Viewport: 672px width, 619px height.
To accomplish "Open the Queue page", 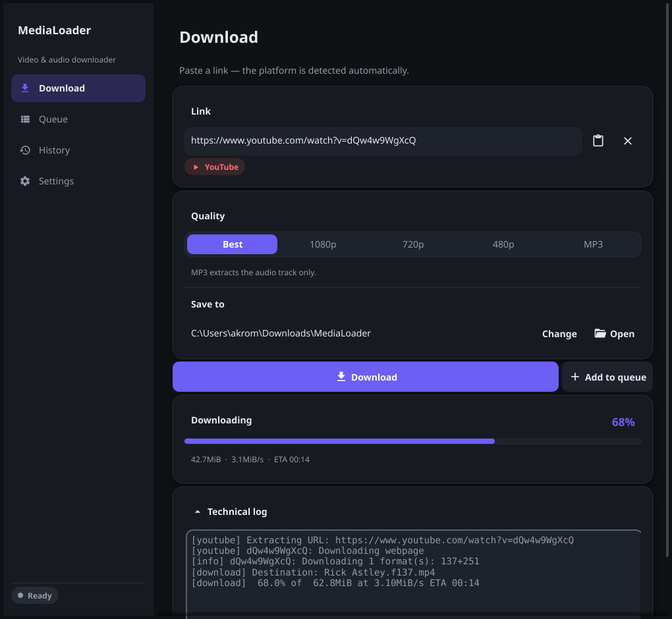I will pyautogui.click(x=78, y=119).
